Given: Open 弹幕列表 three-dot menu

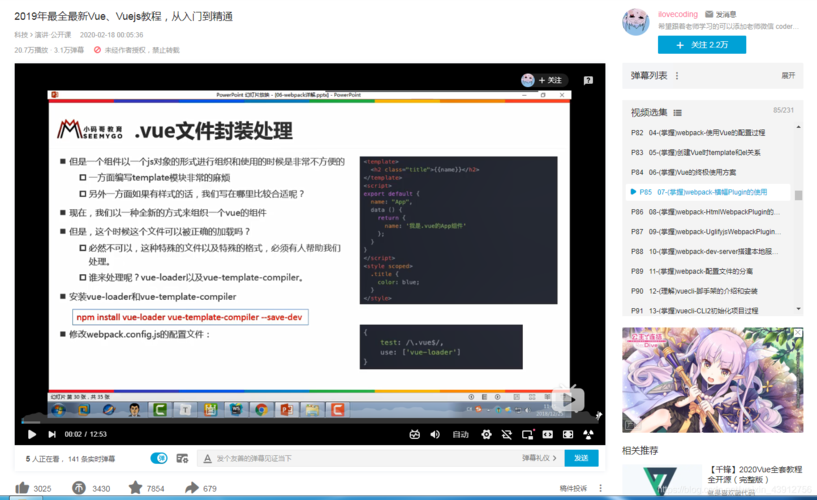Looking at the screenshot, I should (x=677, y=76).
